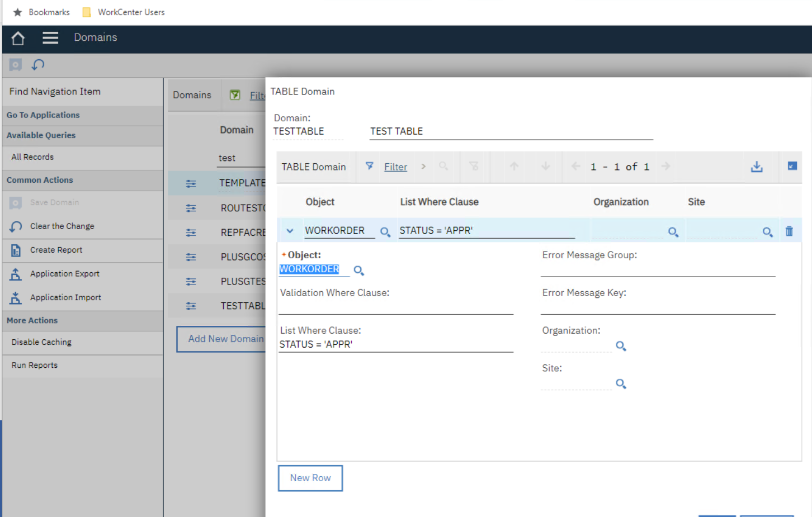
Task: Open lookup beside the Object detail field
Action: (359, 271)
